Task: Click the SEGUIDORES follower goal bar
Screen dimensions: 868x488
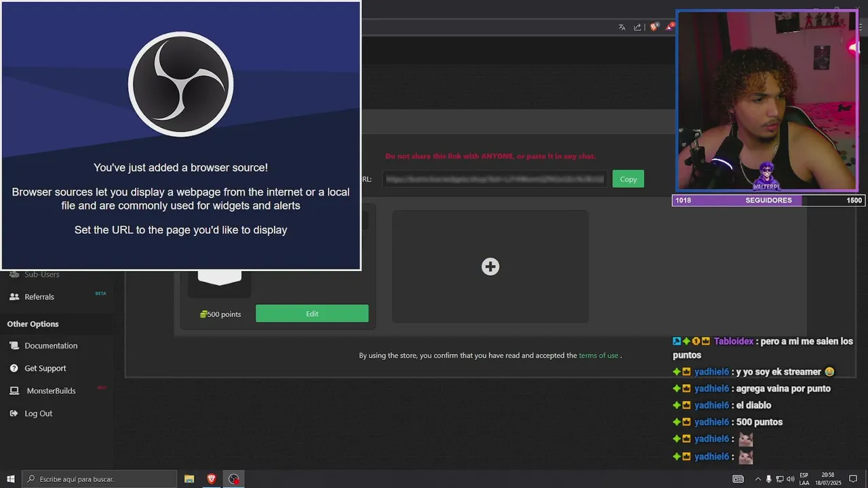Action: (768, 200)
